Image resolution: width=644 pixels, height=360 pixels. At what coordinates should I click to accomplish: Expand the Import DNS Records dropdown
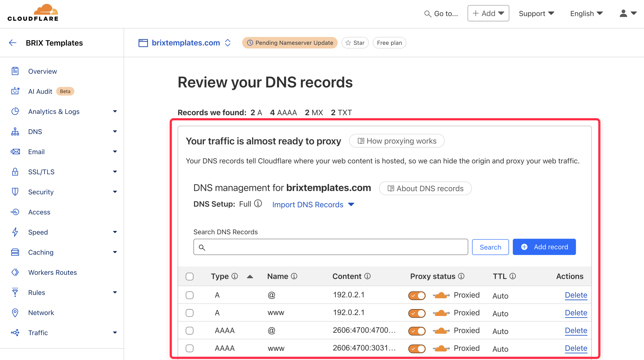[313, 205]
